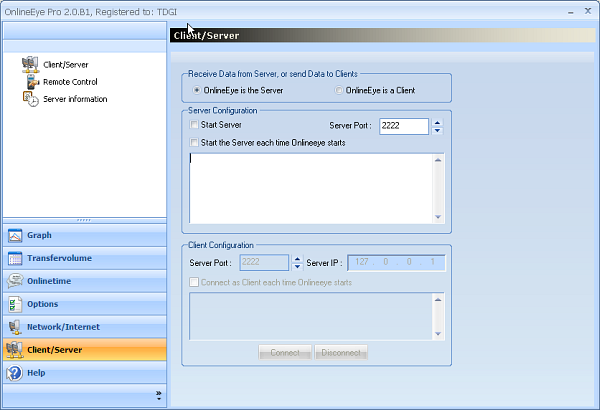
Task: Open the Graph section
Action: point(85,235)
